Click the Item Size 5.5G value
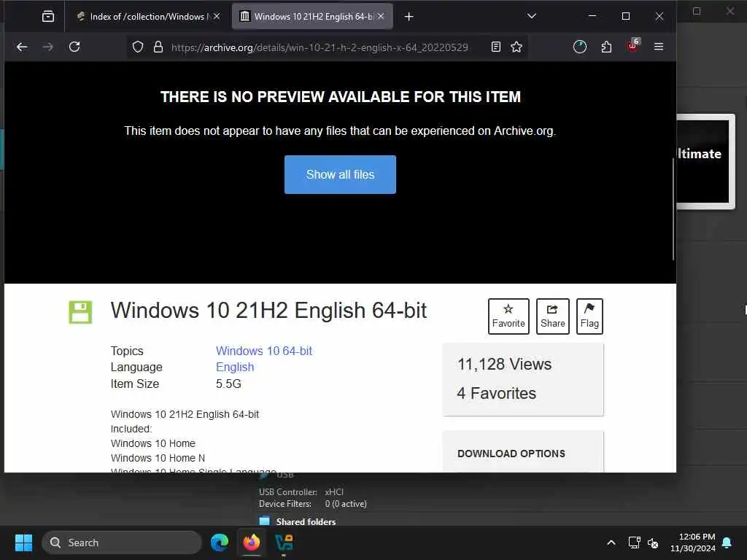747x560 pixels. [228, 384]
